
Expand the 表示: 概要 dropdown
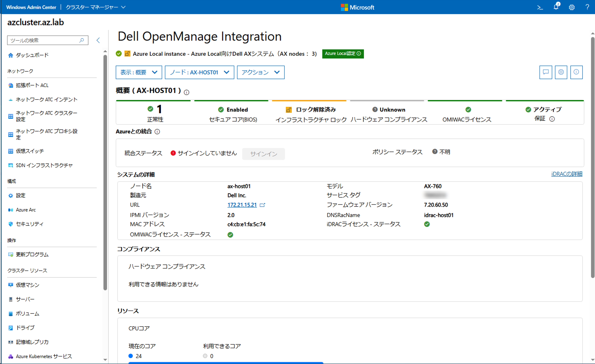[139, 72]
